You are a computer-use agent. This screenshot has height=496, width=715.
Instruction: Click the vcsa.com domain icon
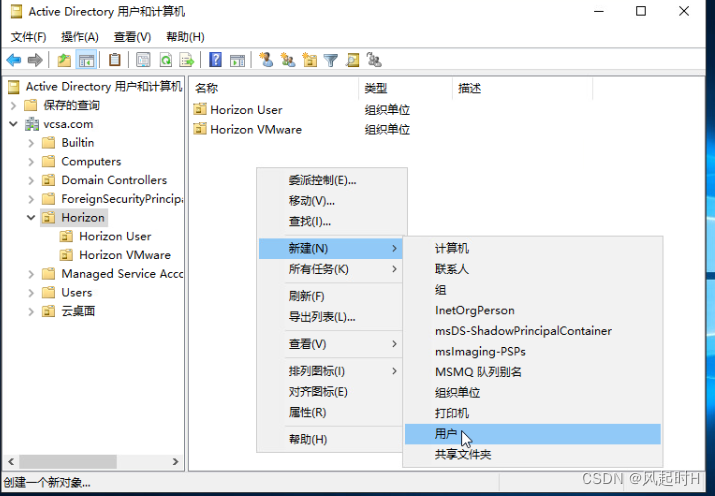tap(32, 124)
